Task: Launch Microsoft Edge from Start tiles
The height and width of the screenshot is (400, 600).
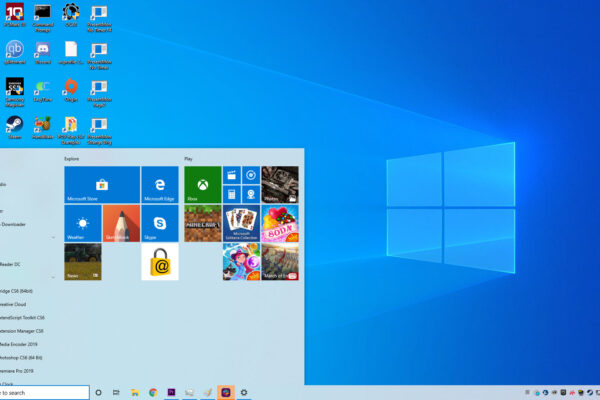Action: [x=159, y=185]
